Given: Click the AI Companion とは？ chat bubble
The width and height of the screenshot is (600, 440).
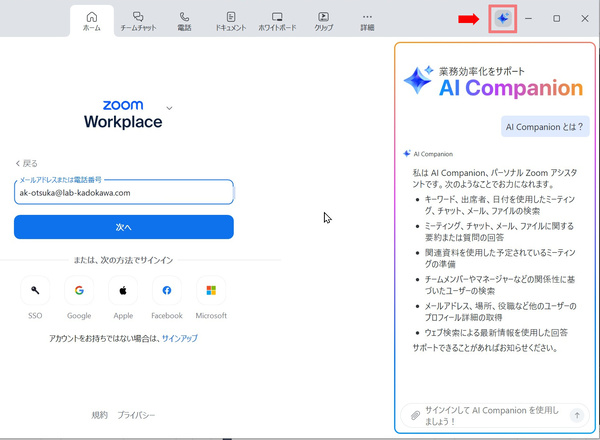Looking at the screenshot, I should pyautogui.click(x=545, y=127).
